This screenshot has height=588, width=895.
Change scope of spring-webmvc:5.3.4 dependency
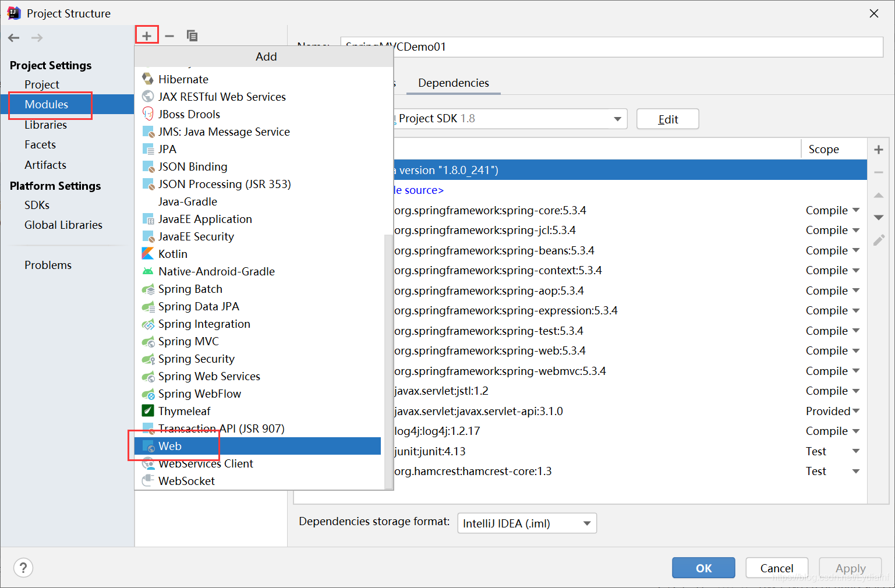click(x=833, y=371)
